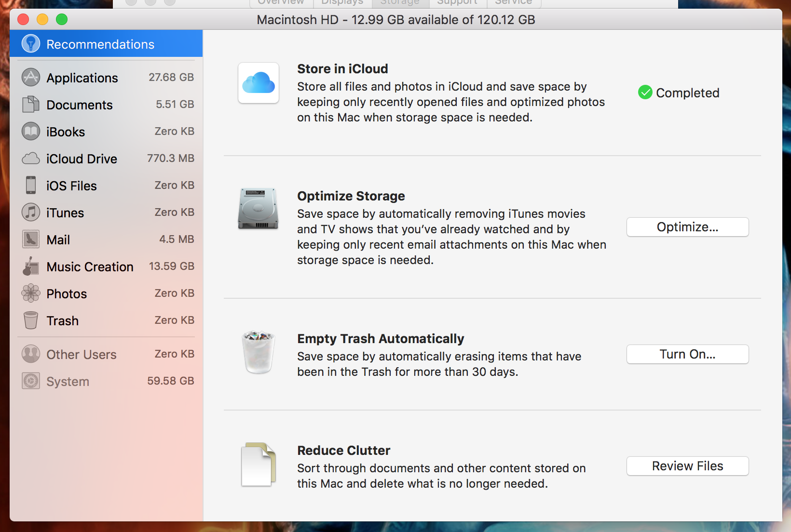The height and width of the screenshot is (532, 791).
Task: Click the 13.59 GB Music Creation size
Action: click(x=172, y=266)
